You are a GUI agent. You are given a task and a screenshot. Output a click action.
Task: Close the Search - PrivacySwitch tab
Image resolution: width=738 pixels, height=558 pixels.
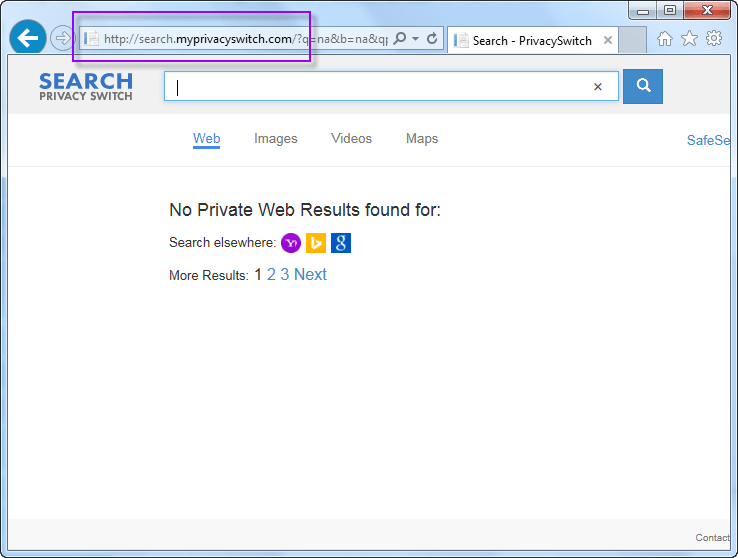point(608,40)
